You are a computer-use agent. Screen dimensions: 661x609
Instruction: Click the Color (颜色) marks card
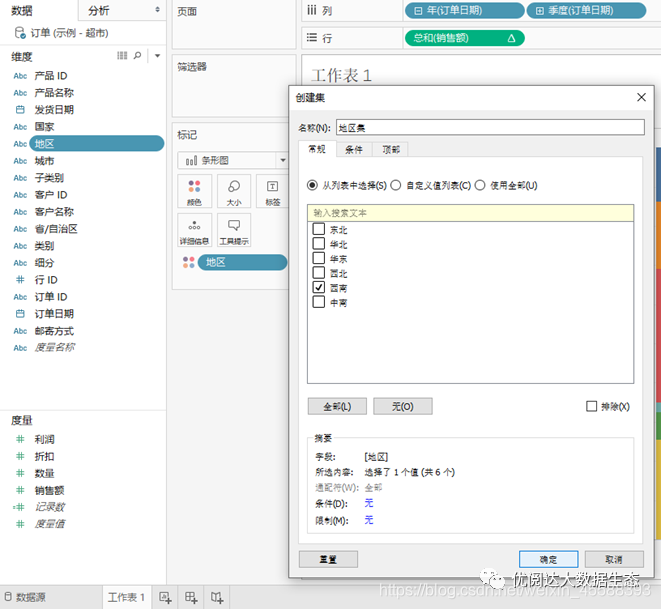pos(194,191)
